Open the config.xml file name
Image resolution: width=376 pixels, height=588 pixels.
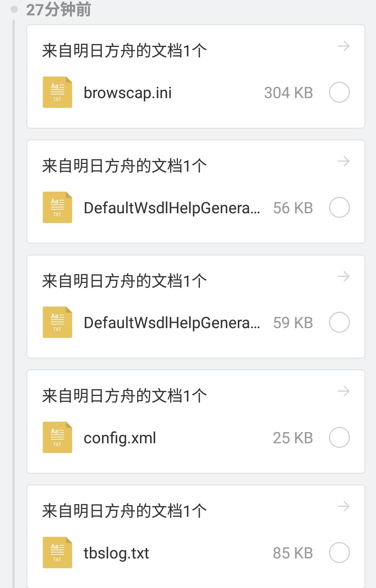120,438
